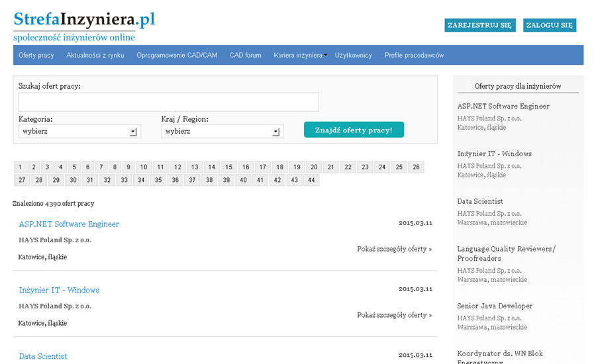This screenshot has width=596, height=364.
Task: Go to results page 3
Action: tap(47, 167)
